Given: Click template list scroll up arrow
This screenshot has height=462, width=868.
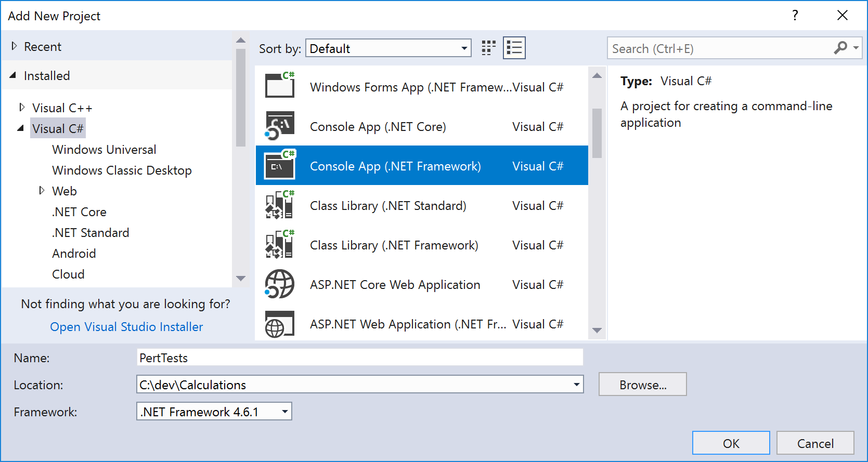Looking at the screenshot, I should 597,76.
